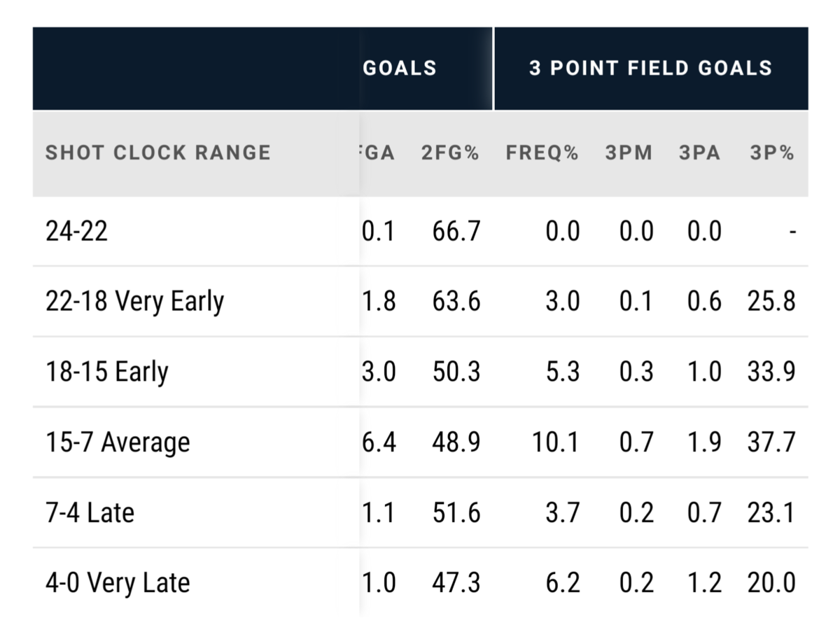The height and width of the screenshot is (630, 840).
Task: Click the 15-7 Average row label
Action: point(117,442)
